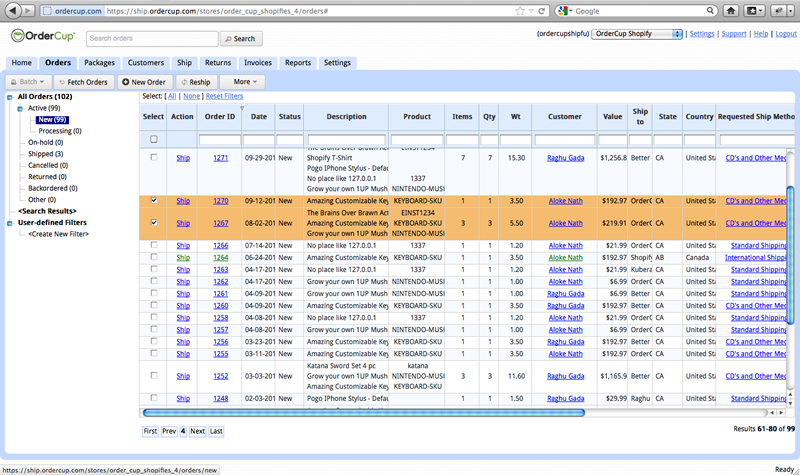Open the Customers tab

click(x=146, y=63)
